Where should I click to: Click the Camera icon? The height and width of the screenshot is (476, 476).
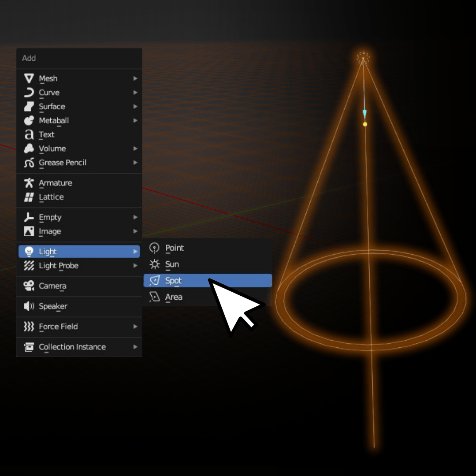(29, 286)
